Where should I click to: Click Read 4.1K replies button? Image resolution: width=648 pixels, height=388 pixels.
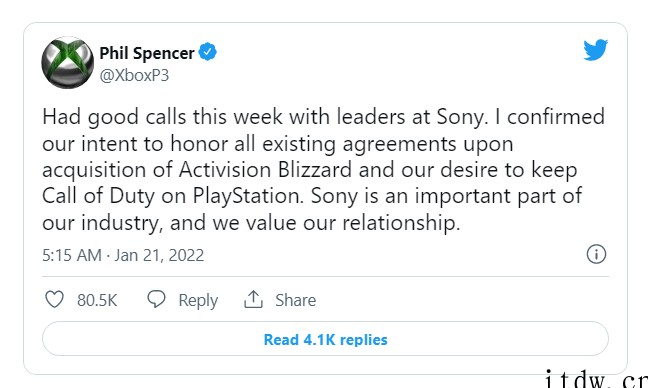[325, 339]
